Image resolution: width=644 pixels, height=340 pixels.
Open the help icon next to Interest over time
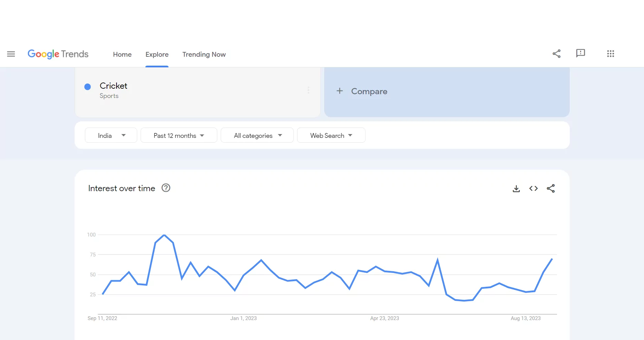[x=166, y=188]
